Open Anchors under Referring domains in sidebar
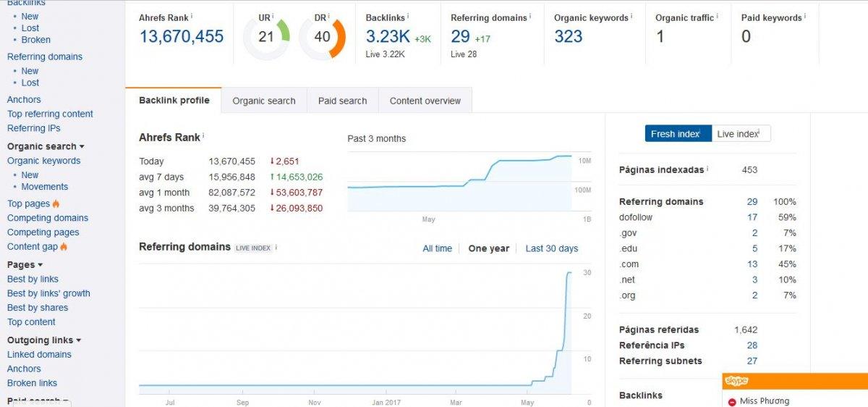Image resolution: width=868 pixels, height=407 pixels. click(x=24, y=100)
